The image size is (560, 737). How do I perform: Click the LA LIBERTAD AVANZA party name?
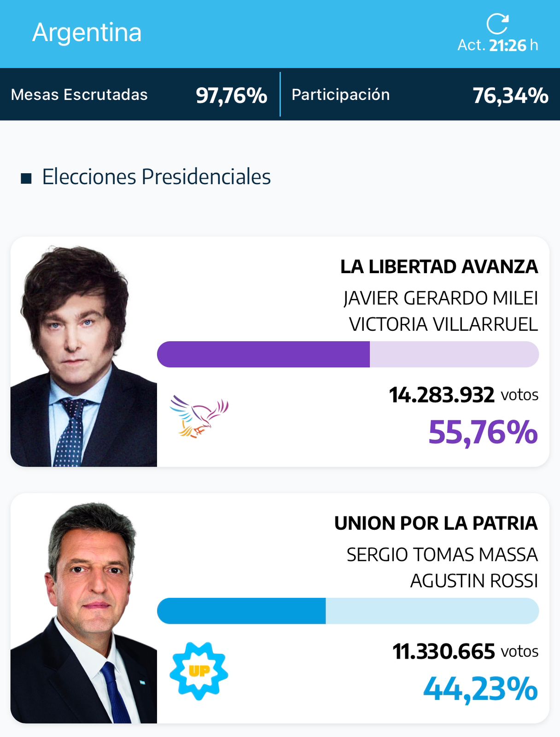439,267
